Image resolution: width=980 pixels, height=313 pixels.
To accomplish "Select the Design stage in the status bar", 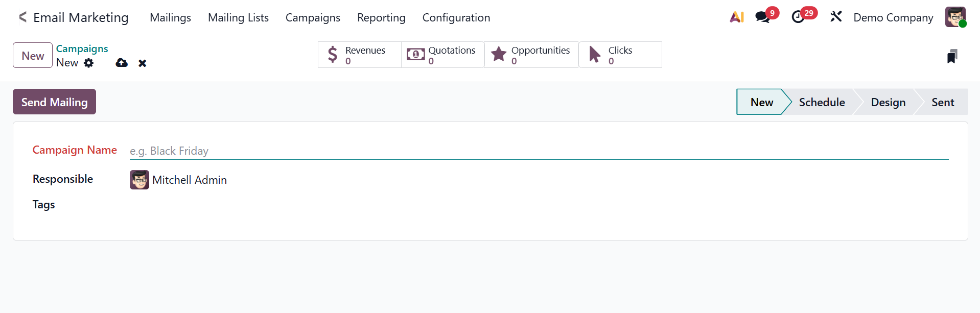I will click(888, 102).
